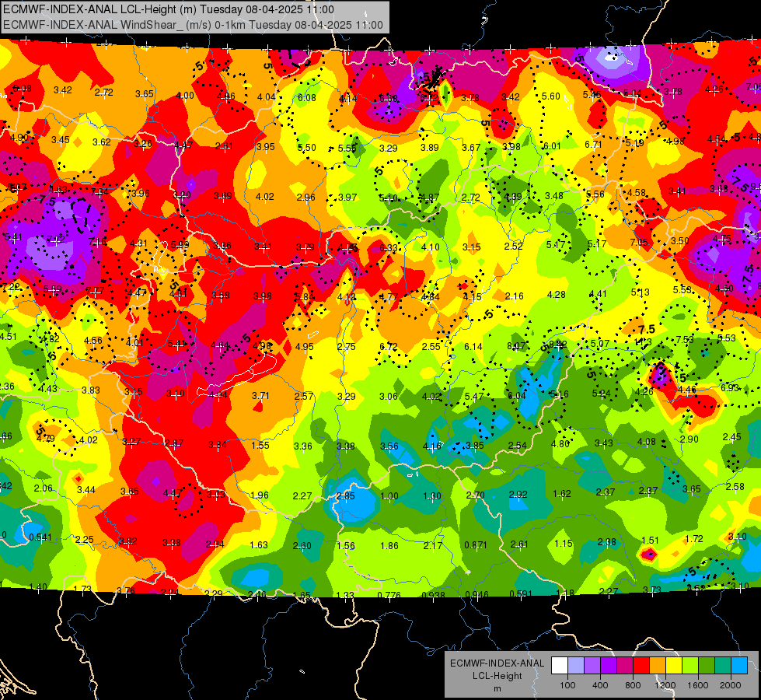Click the legend unit label m
The image size is (761, 700).
[497, 688]
